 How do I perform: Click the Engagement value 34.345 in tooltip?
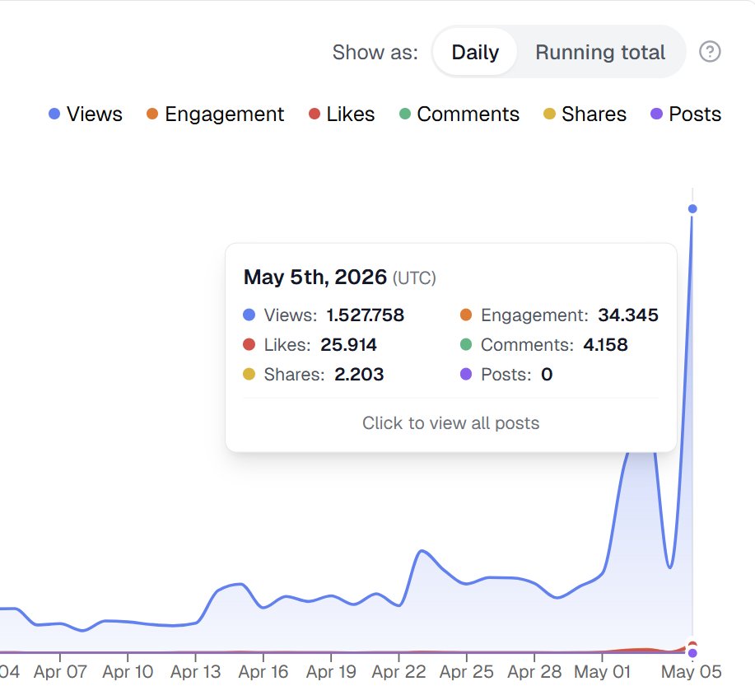click(x=628, y=315)
